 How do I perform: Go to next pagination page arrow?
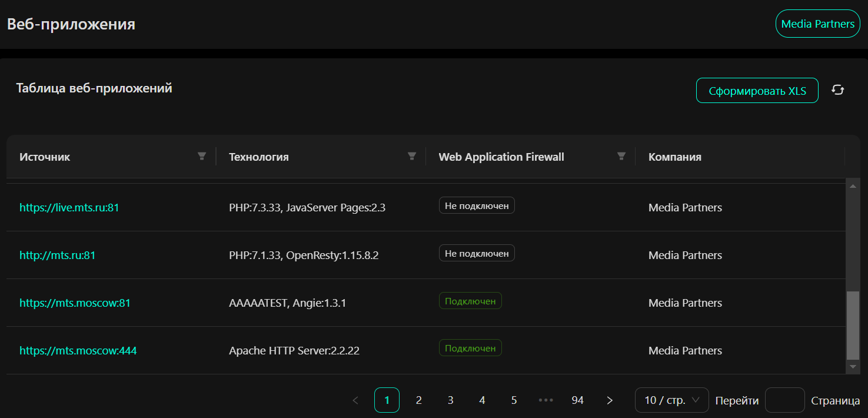610,400
